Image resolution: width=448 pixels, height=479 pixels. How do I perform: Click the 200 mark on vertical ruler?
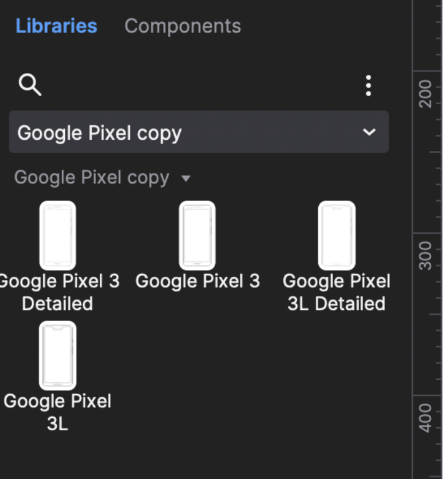(x=426, y=94)
